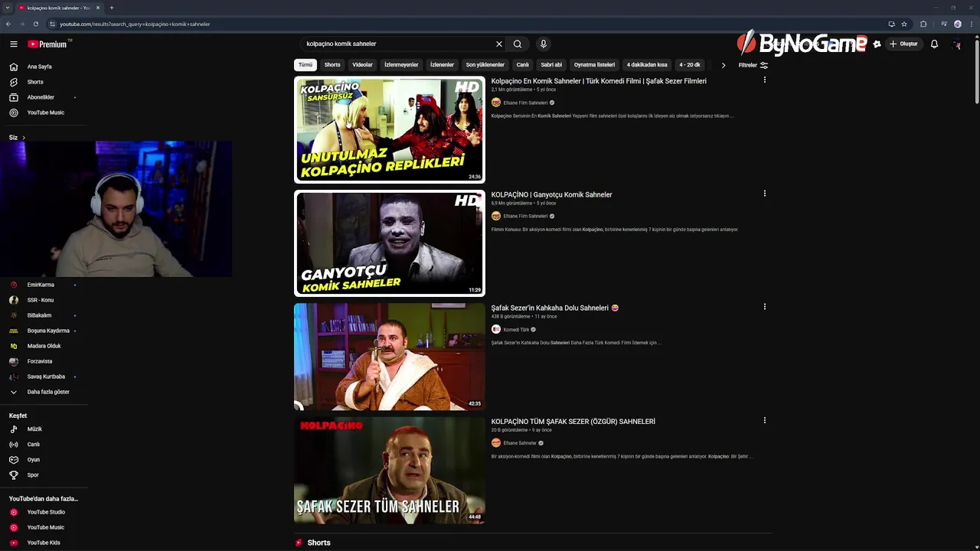The width and height of the screenshot is (980, 551).
Task: Open Şafak Sezer'in Kahkaha Dolu Sahneleri title
Action: pos(555,308)
